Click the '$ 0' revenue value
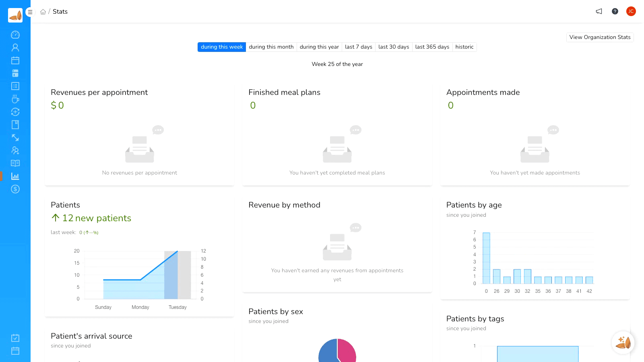 click(57, 105)
